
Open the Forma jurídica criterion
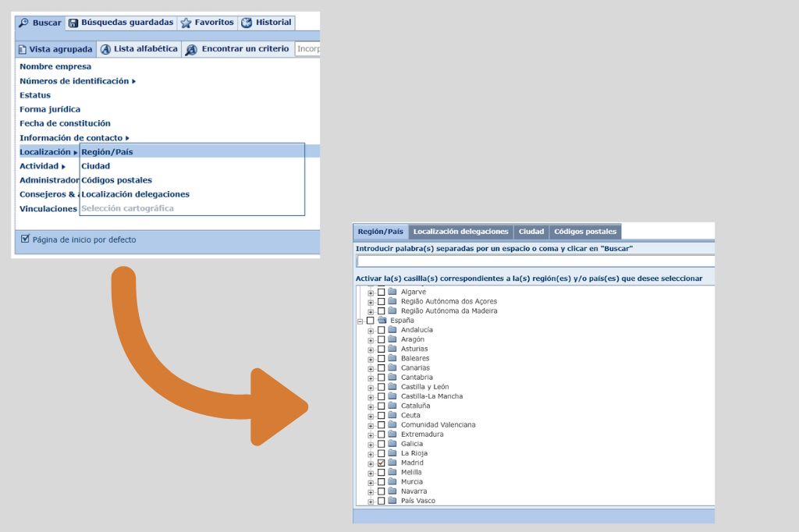(50, 109)
